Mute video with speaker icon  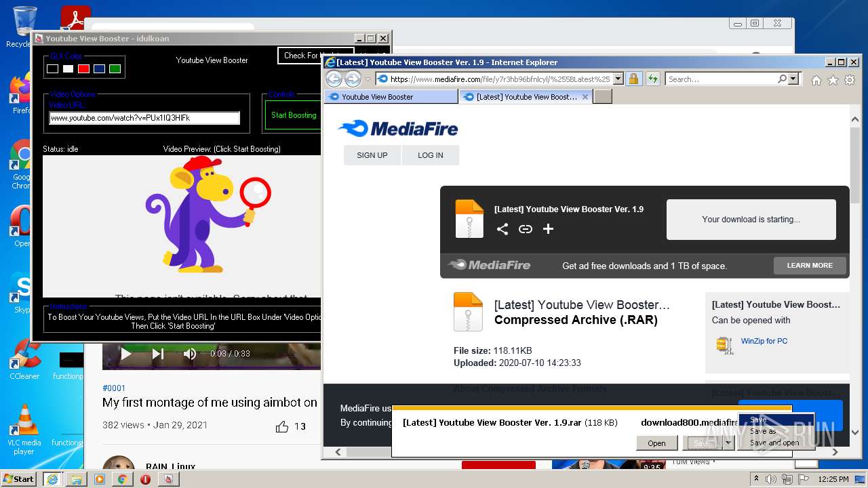(190, 353)
